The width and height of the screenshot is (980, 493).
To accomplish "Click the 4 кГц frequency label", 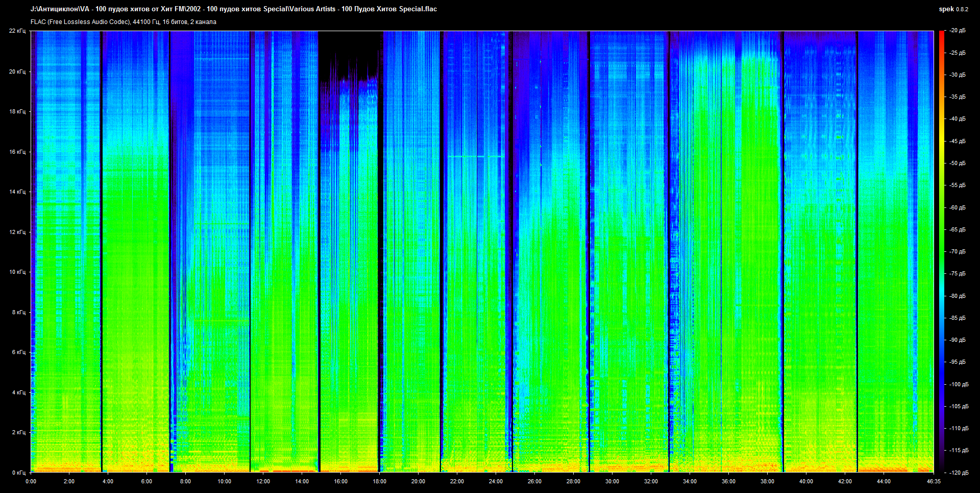I will point(18,392).
